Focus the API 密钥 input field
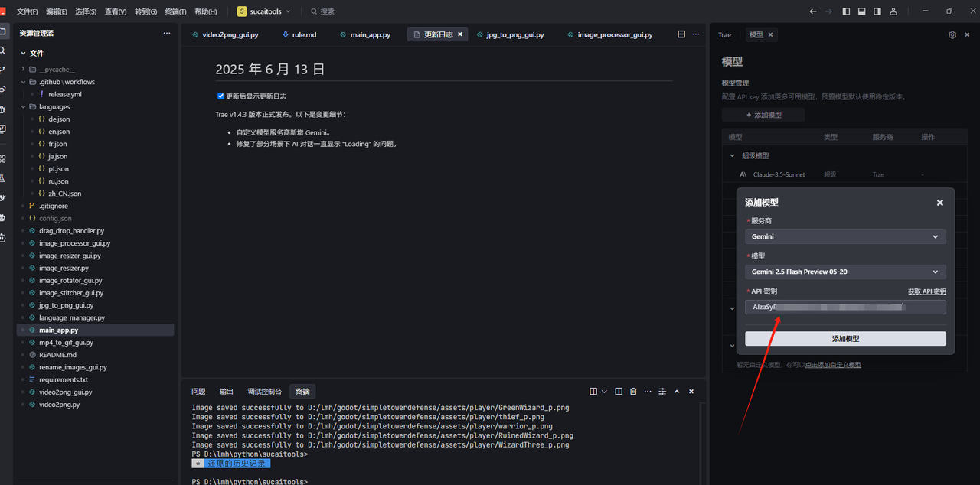Screen dimensions: 980x485 (x=845, y=307)
